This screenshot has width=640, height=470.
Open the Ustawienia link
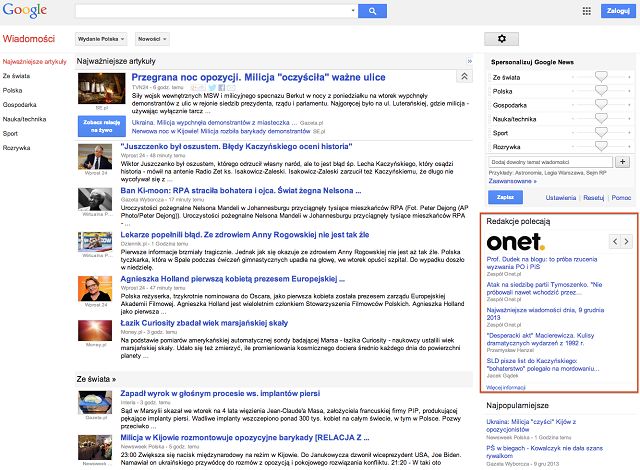[560, 197]
